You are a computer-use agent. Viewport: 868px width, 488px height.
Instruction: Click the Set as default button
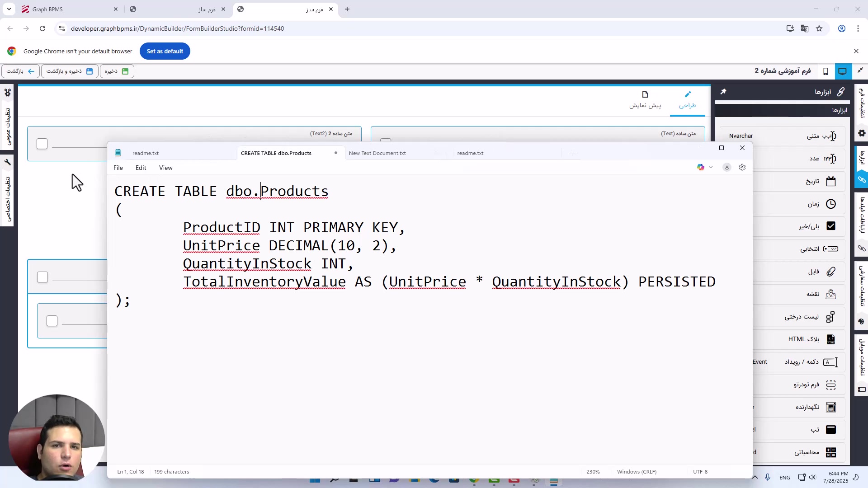[165, 51]
